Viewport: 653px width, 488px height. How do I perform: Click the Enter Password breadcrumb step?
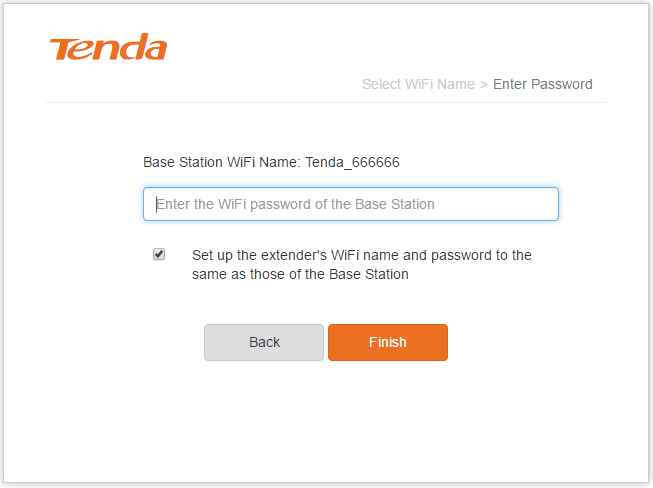click(542, 84)
